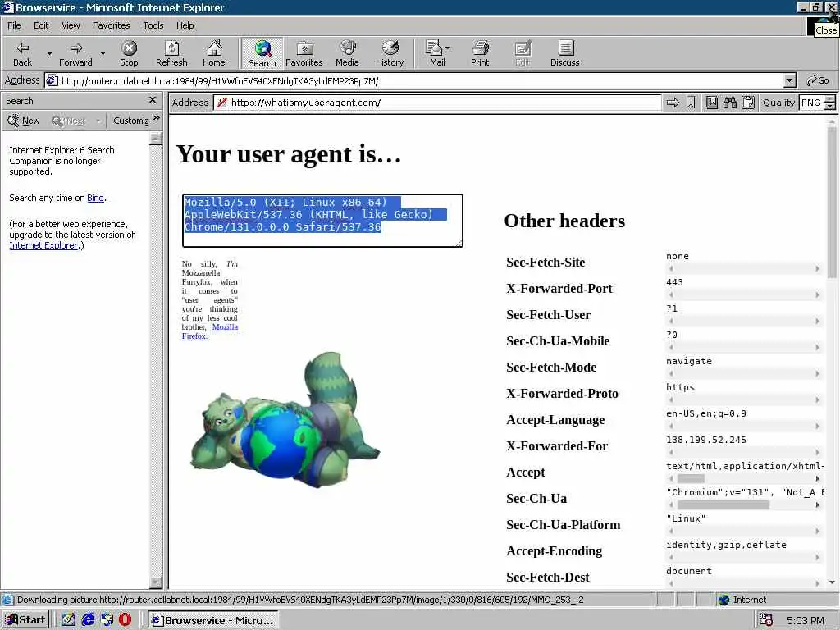Viewport: 840px width, 630px height.
Task: Click the insecure lock icon by URL
Action: [221, 103]
